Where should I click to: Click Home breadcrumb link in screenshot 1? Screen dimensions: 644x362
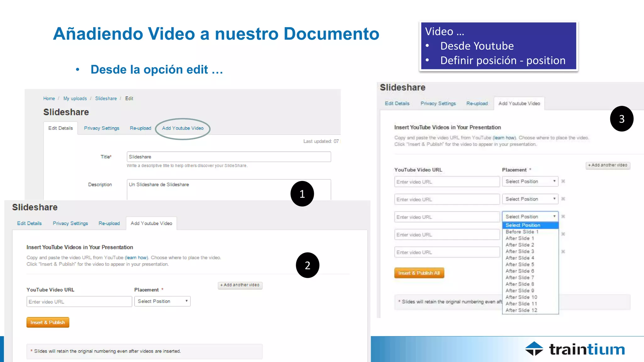(x=49, y=98)
